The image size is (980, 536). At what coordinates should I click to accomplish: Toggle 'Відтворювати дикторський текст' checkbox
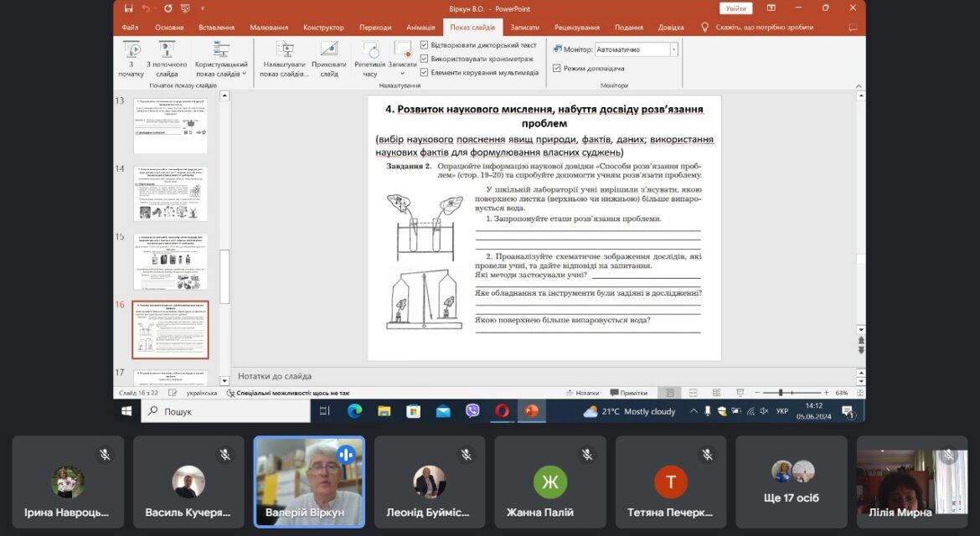pyautogui.click(x=425, y=45)
